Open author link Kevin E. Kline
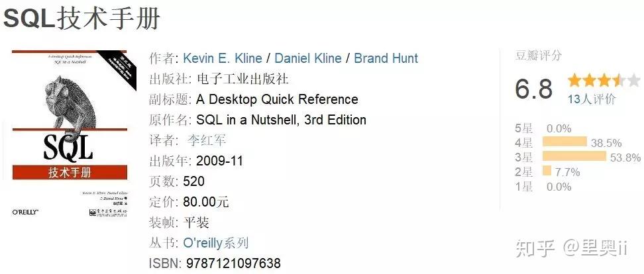Viewport: 644px width, 274px height. point(222,58)
